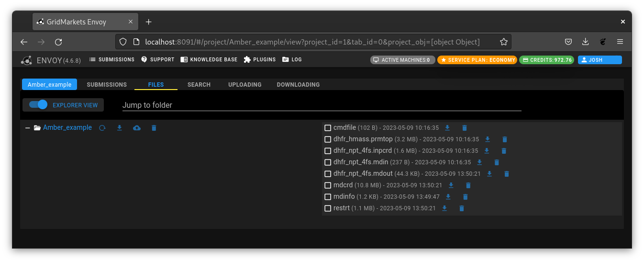Download the cmdfile file
Screen dimensions: 644x262
click(447, 128)
